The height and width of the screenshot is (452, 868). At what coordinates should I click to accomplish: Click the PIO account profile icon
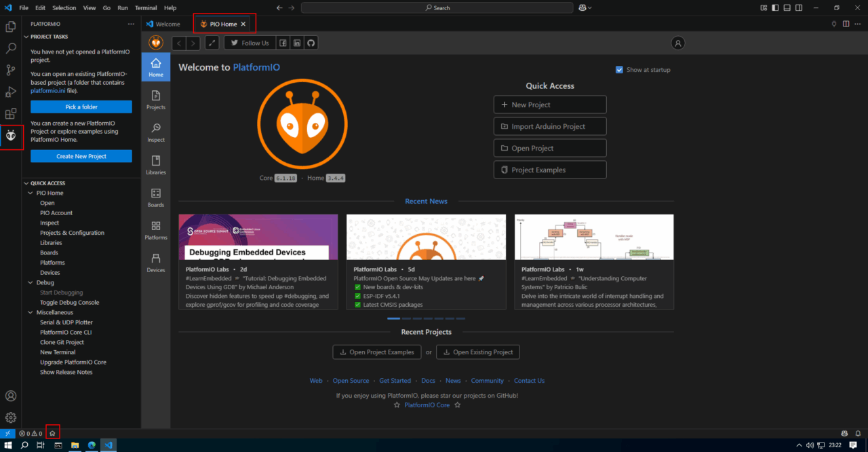click(677, 43)
